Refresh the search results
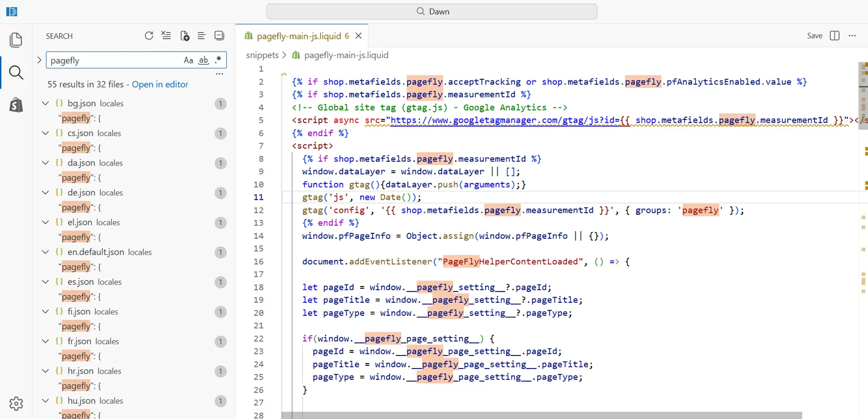868x419 pixels. 149,36
